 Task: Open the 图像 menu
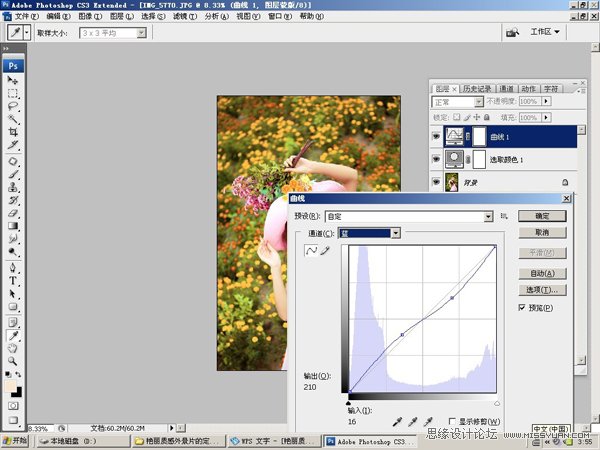click(90, 16)
